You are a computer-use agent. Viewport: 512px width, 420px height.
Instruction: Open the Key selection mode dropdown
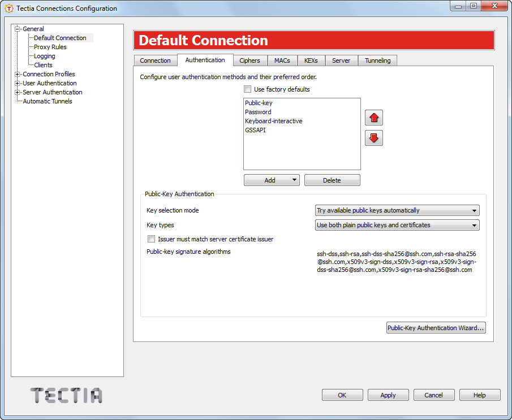pyautogui.click(x=474, y=210)
